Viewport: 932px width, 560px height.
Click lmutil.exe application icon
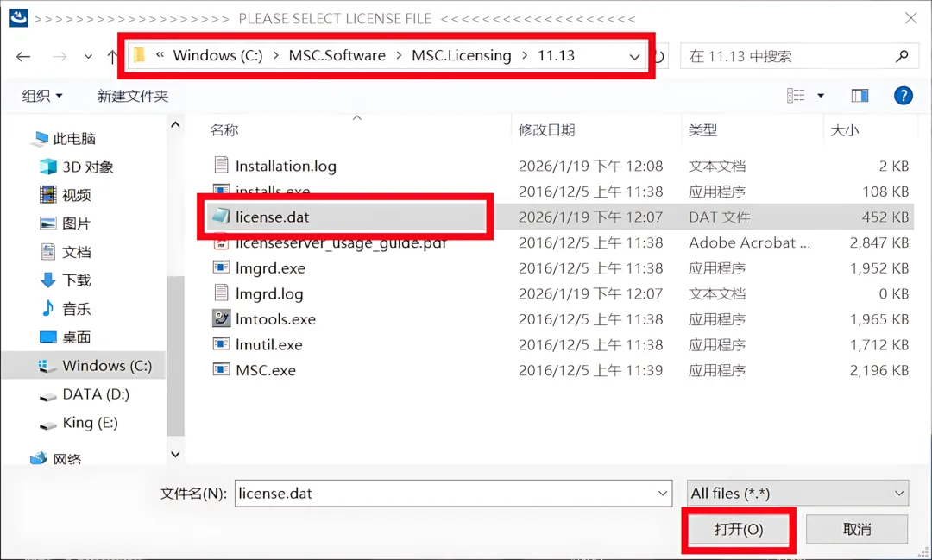coord(221,343)
